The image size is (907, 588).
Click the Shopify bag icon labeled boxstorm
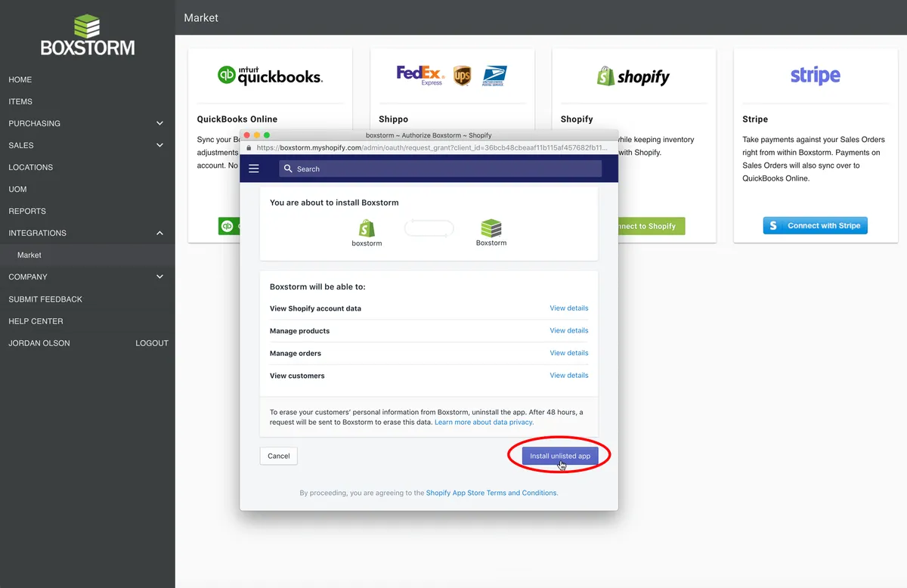tap(367, 227)
